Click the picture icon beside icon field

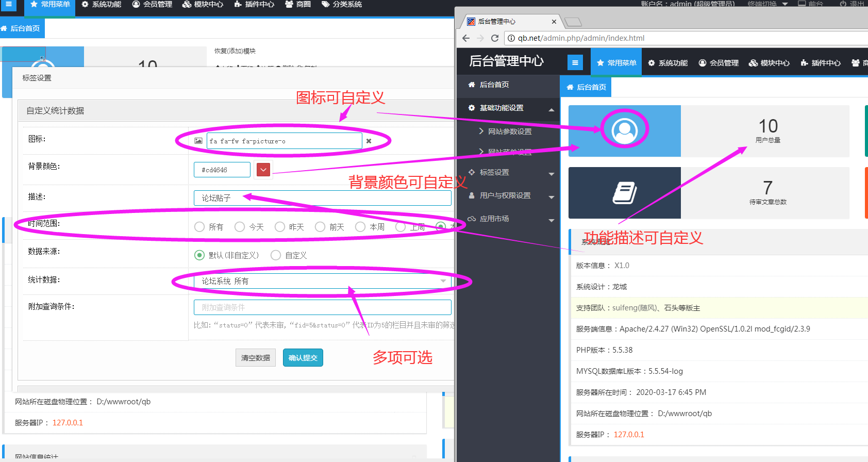click(198, 141)
